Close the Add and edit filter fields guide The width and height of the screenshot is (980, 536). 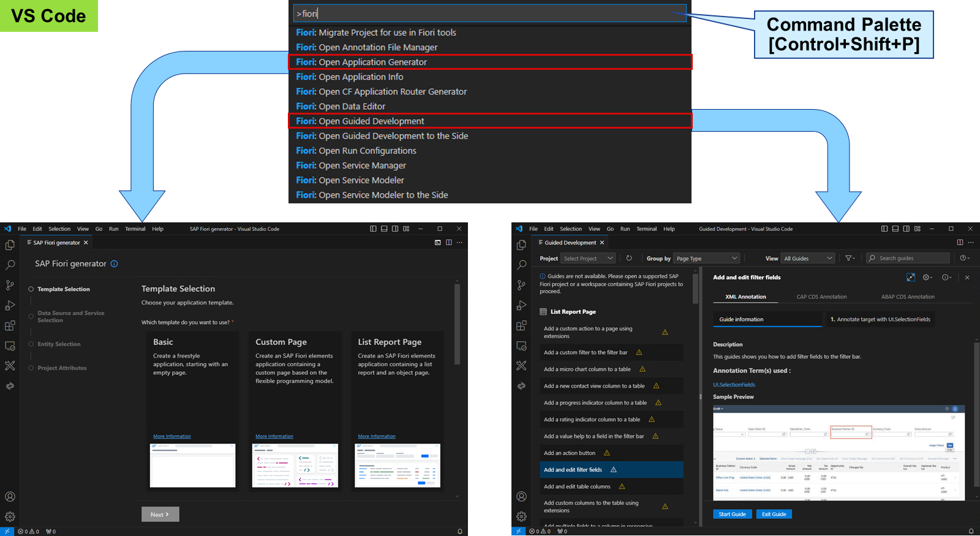[967, 277]
